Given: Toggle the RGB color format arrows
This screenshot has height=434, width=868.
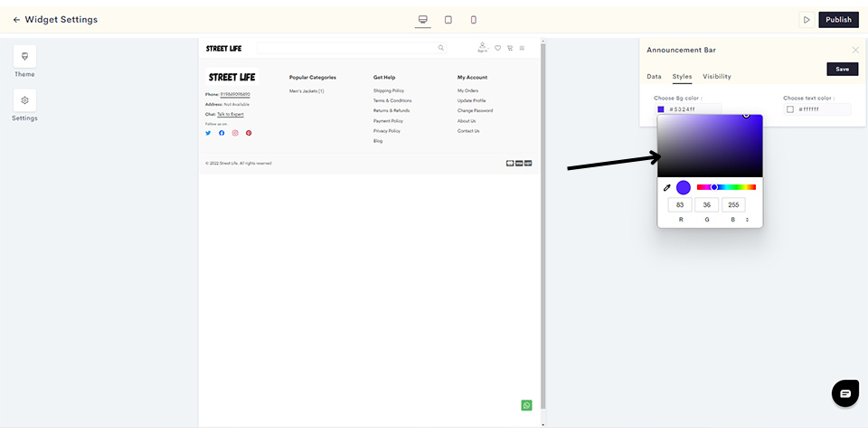Looking at the screenshot, I should 748,220.
